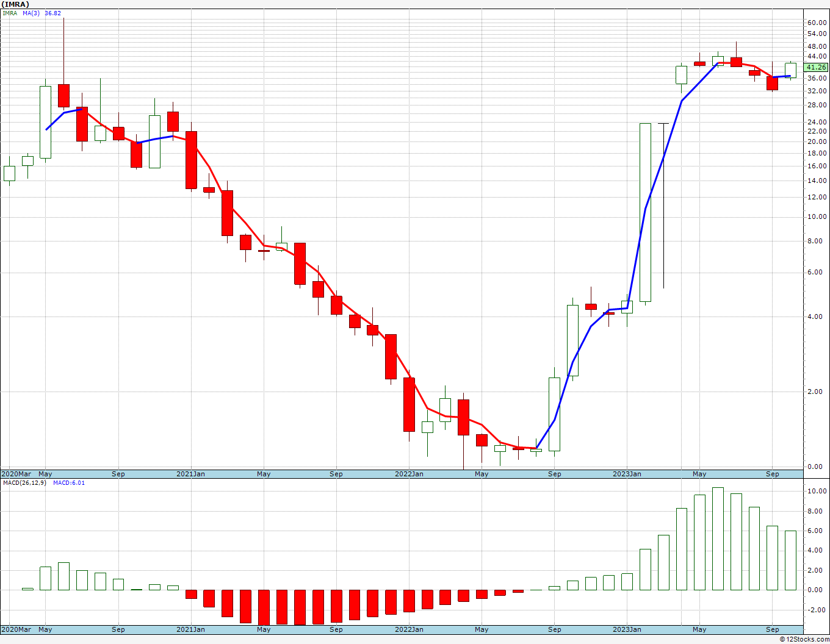Click the 36.00 price axis label
This screenshot has height=644, width=830.
point(817,78)
